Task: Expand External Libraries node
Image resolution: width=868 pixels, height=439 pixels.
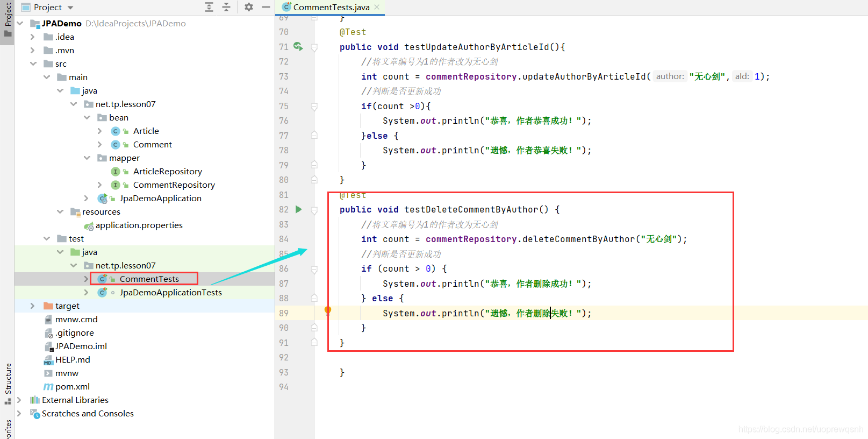Action: 19,400
